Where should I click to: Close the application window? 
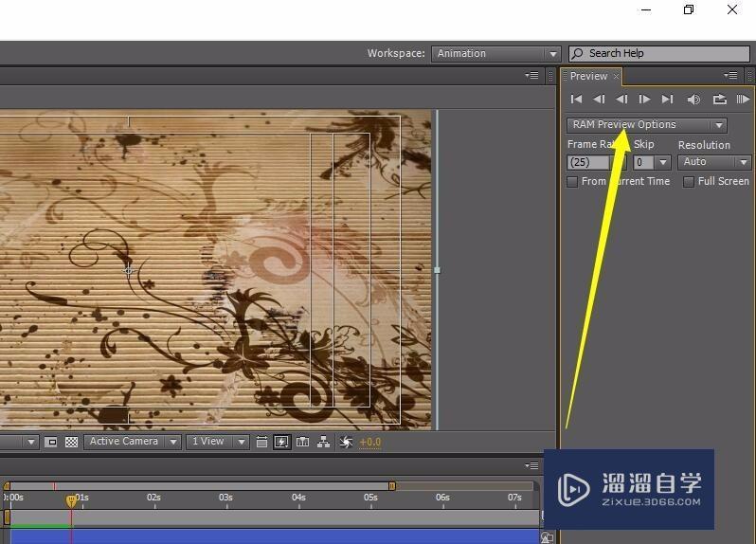(x=732, y=9)
